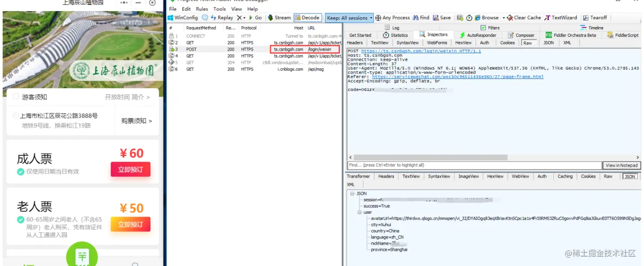Viewport: 644px width, 266px height.
Task: Select the response WebView tab
Action: [520, 176]
